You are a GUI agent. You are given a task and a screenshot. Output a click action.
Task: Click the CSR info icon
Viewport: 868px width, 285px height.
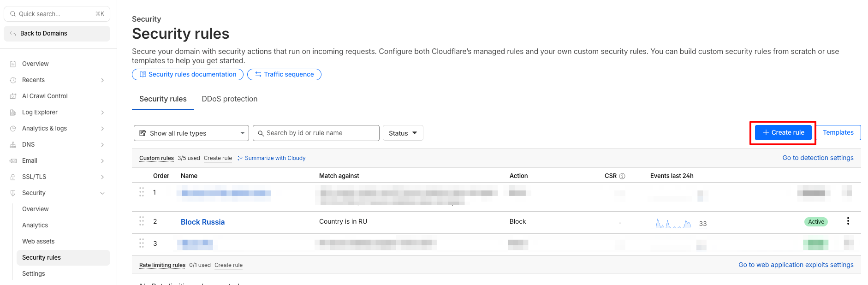[x=622, y=176]
